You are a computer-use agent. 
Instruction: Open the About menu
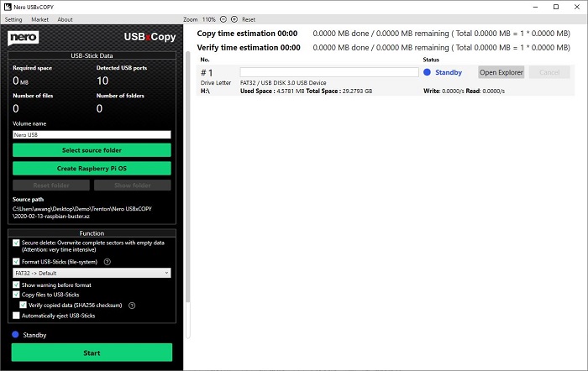[x=65, y=19]
